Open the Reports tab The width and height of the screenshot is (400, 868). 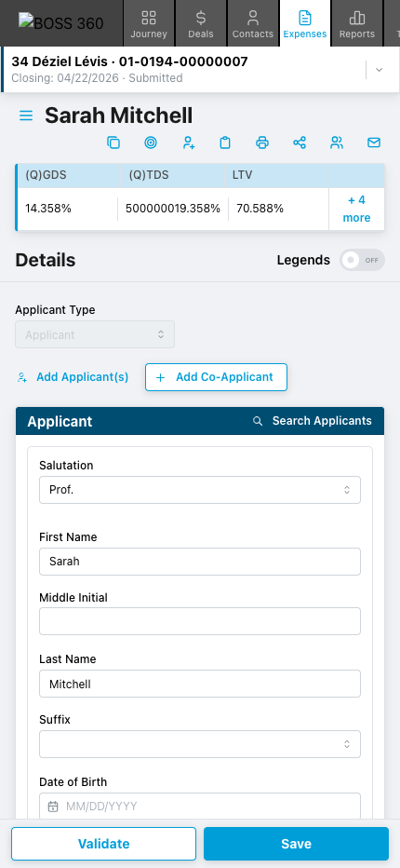tap(357, 22)
